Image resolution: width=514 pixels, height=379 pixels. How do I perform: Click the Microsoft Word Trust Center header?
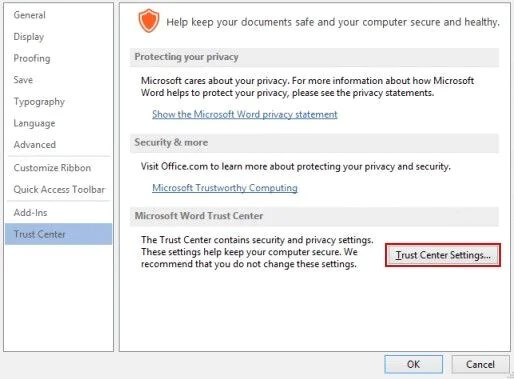tap(314, 216)
